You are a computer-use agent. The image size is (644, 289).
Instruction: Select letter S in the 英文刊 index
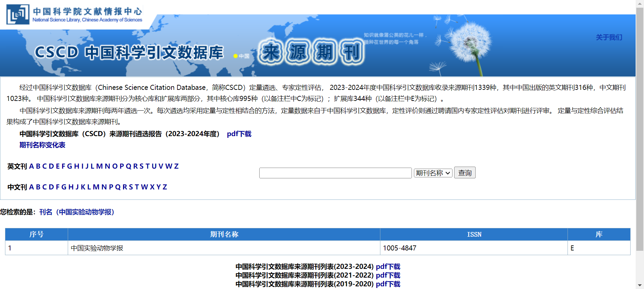click(142, 166)
